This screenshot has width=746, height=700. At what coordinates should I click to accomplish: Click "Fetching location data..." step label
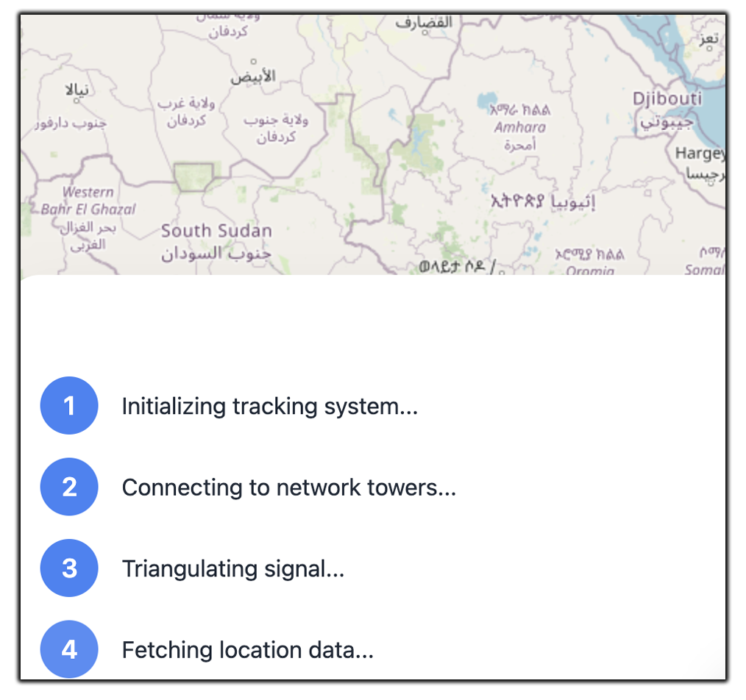247,650
